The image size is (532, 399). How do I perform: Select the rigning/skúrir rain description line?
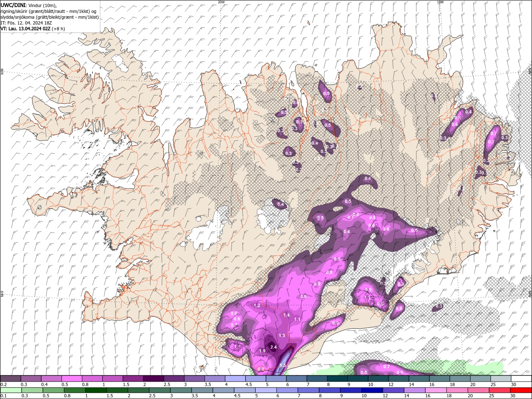pos(48,11)
